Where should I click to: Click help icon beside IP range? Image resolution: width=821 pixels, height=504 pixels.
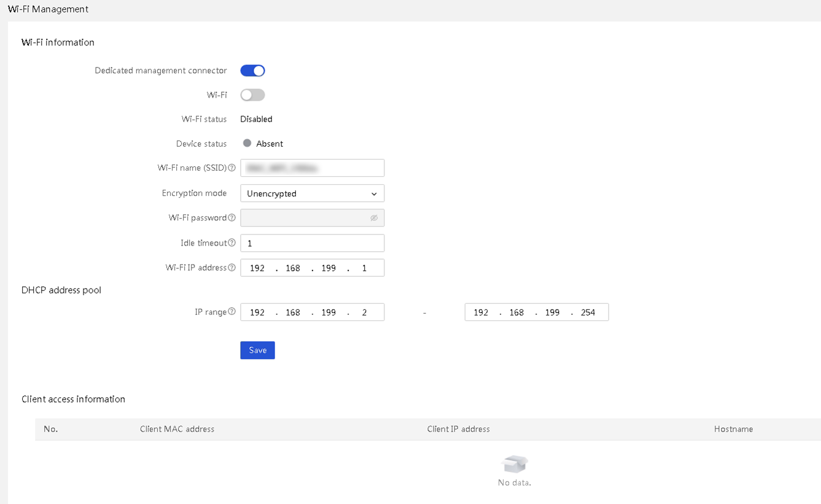(232, 312)
